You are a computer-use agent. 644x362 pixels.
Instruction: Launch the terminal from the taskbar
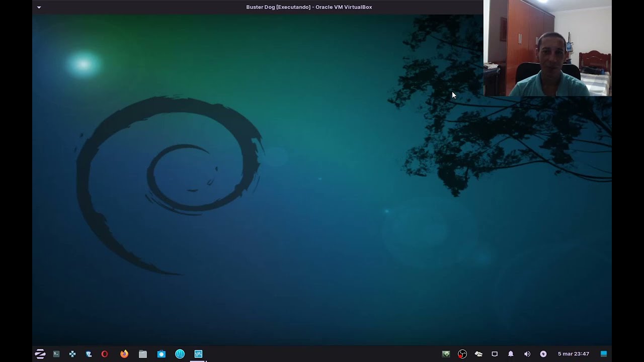click(x=56, y=354)
